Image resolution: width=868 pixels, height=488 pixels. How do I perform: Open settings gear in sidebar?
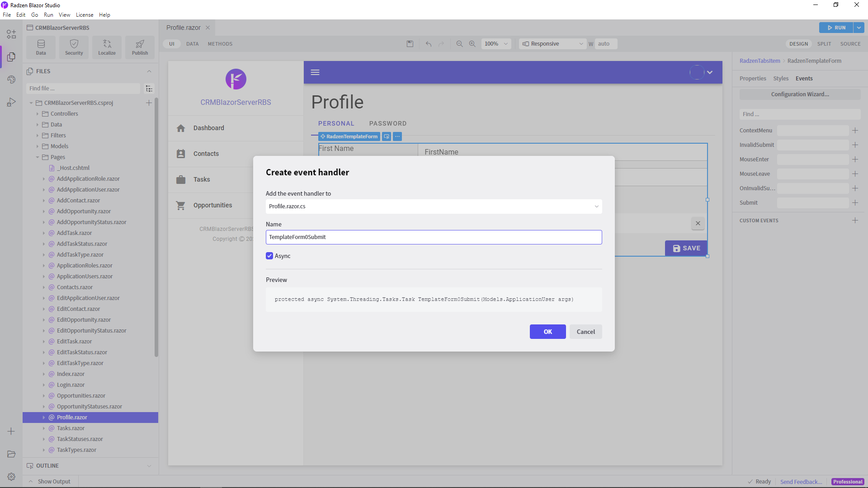tap(11, 477)
